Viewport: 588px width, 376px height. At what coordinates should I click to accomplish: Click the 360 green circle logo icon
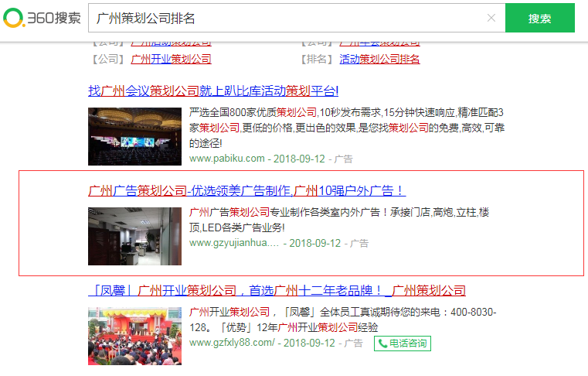pyautogui.click(x=14, y=18)
